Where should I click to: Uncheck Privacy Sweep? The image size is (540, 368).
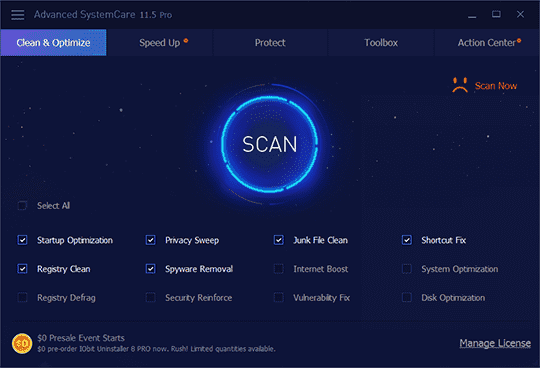coord(150,240)
